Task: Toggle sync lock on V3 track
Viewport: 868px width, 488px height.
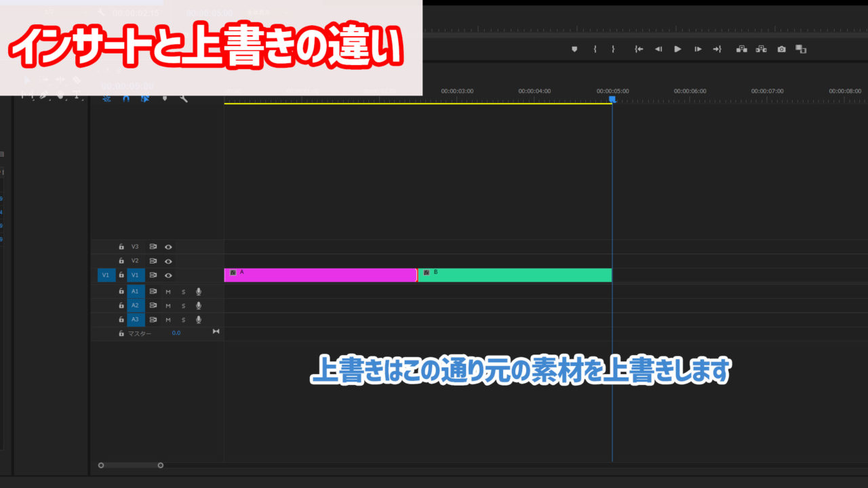Action: coord(153,247)
